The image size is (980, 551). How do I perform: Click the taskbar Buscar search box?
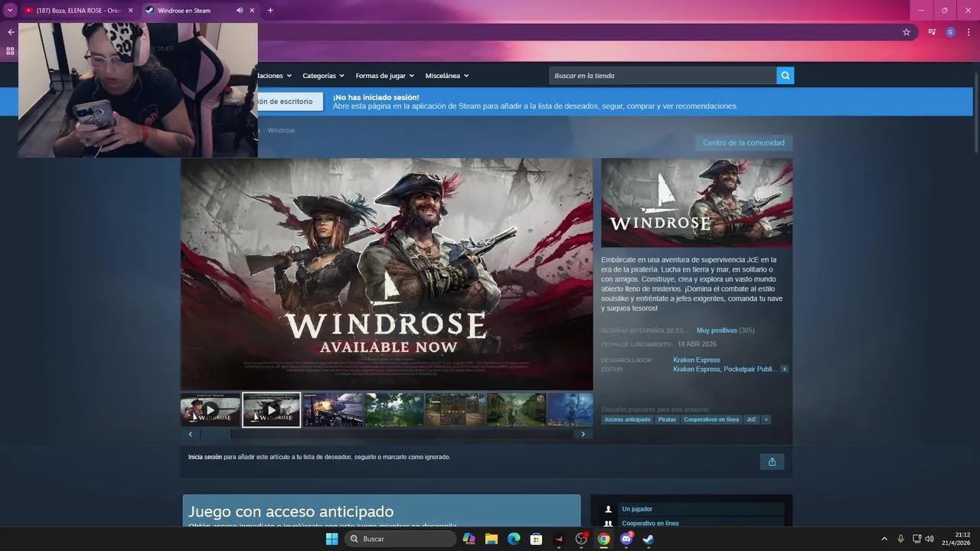point(400,539)
